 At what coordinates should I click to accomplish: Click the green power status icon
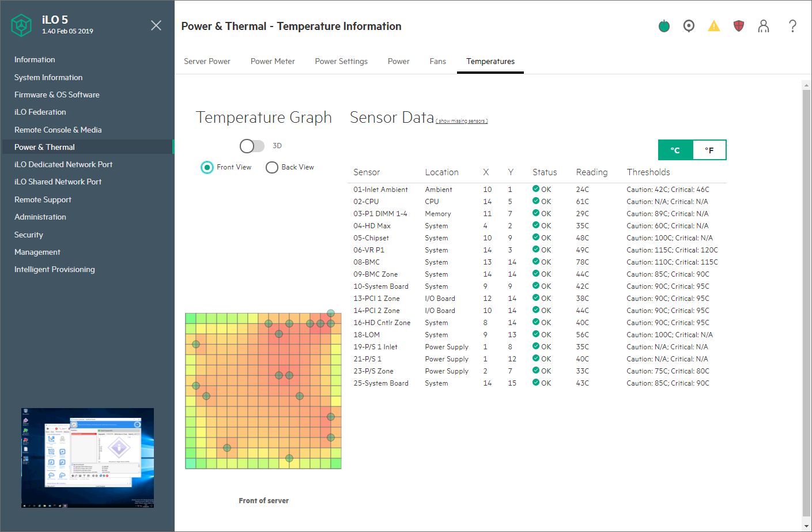coord(664,26)
